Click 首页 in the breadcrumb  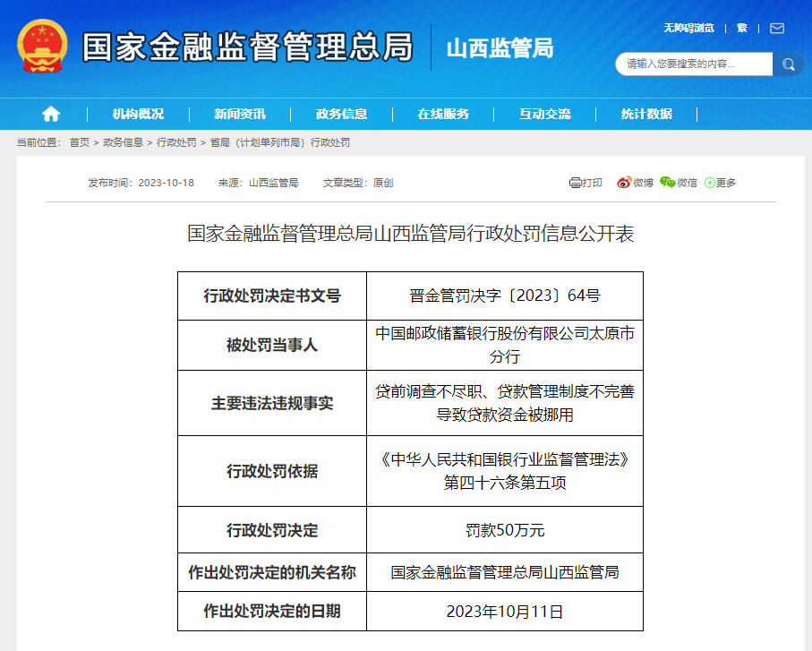[x=80, y=142]
